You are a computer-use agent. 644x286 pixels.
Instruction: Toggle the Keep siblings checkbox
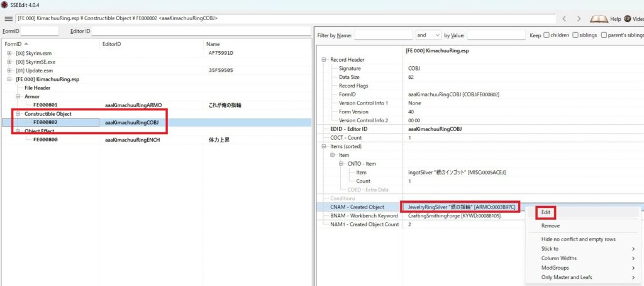coord(576,35)
